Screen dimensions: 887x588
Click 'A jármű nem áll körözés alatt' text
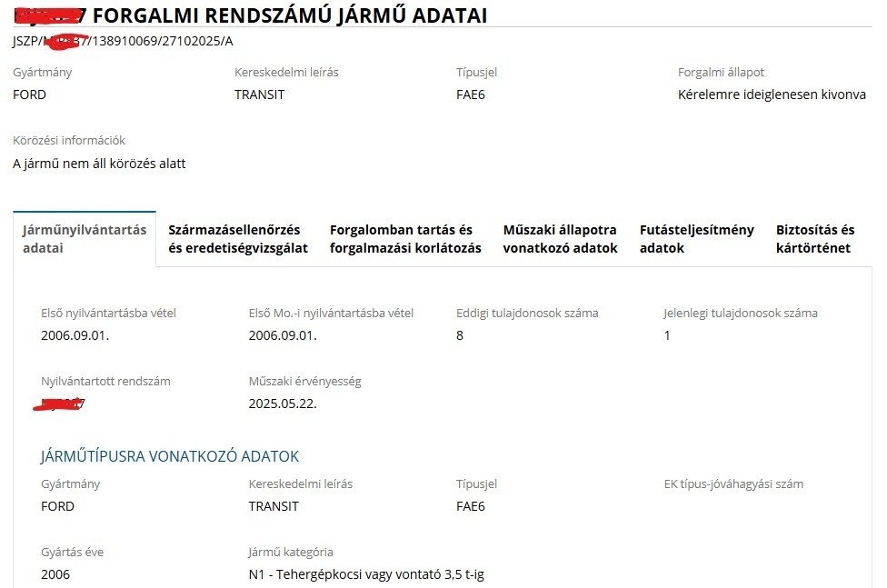click(x=99, y=164)
